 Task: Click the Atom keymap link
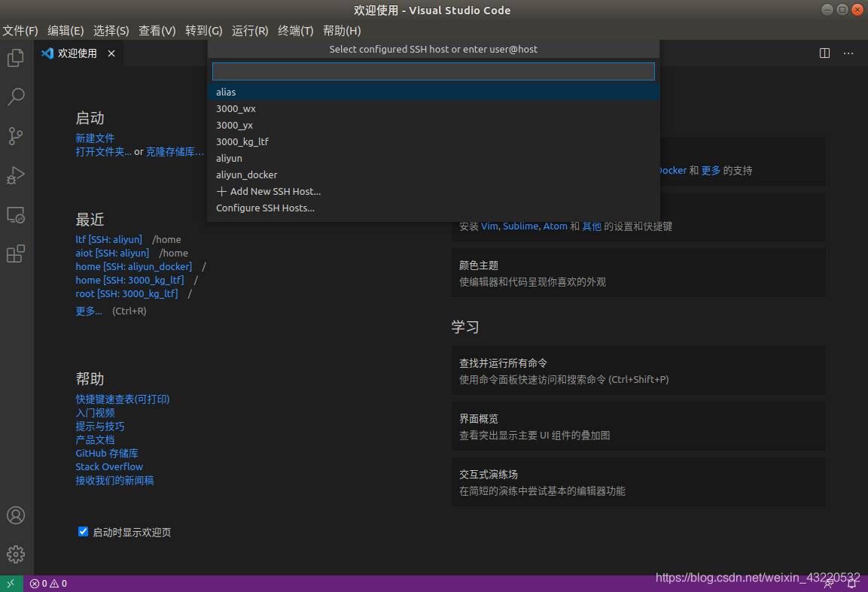[555, 226]
